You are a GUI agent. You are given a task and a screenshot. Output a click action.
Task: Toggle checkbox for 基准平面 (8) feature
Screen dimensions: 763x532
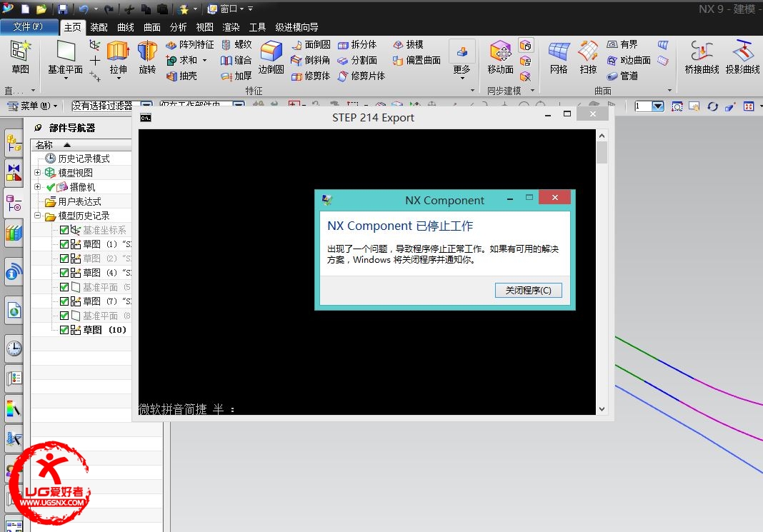[64, 316]
